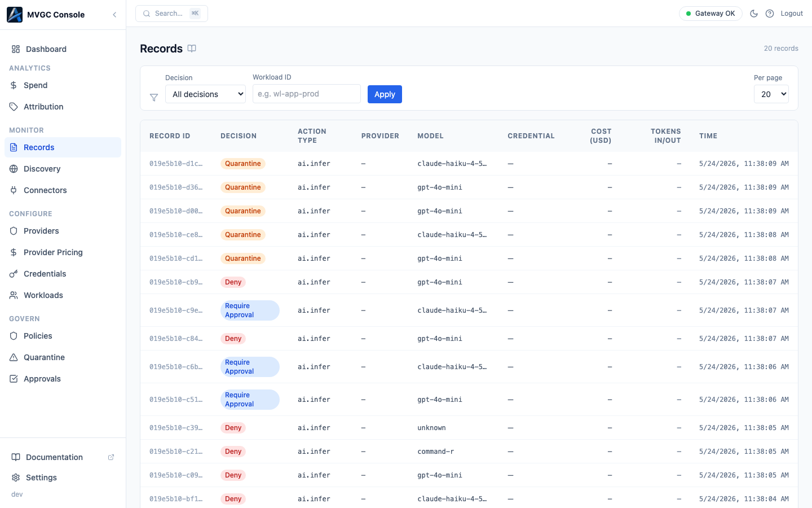Screen dimensions: 812x508
Task: Go to the Workloads page
Action: [63, 295]
